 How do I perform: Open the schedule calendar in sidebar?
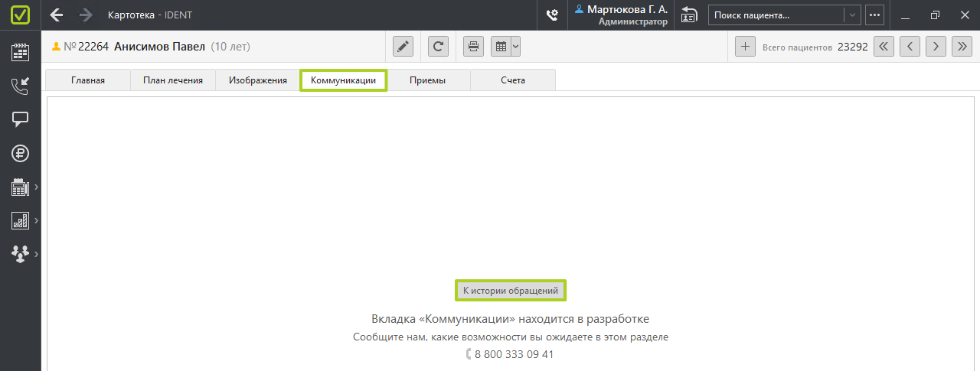(x=20, y=52)
